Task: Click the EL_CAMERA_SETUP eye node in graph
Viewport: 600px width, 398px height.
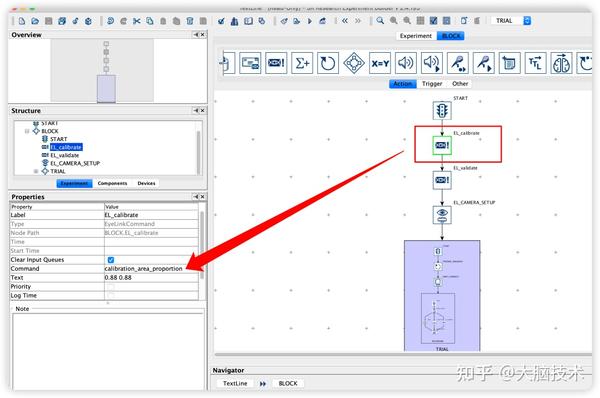Action: click(442, 215)
